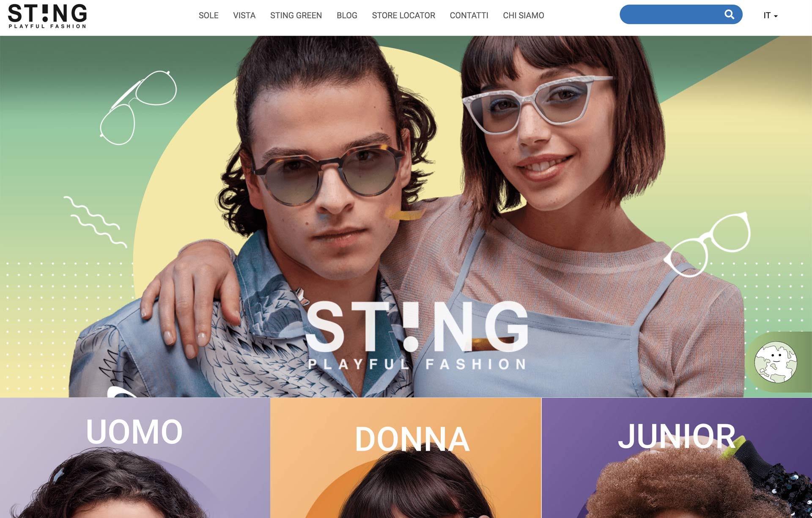Go to STING GREEN section
Viewport: 812px width, 518px height.
click(x=296, y=16)
